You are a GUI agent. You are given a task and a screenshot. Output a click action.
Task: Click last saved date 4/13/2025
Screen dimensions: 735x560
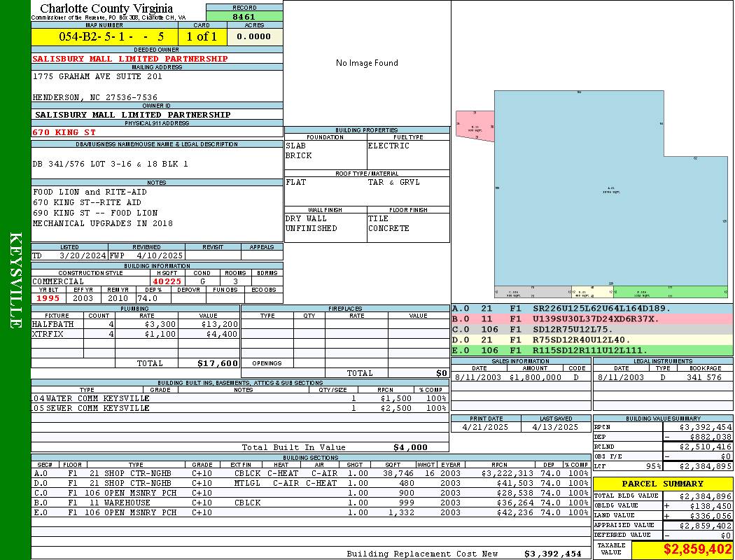(556, 428)
